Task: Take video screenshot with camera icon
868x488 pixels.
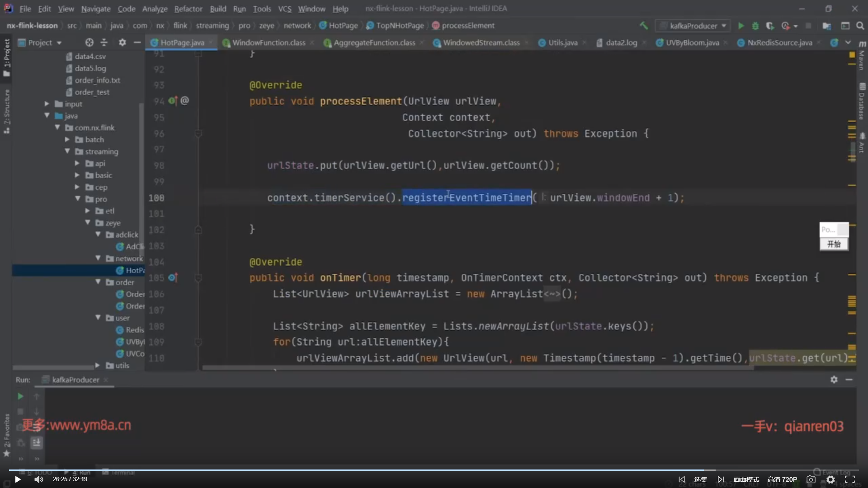Action: 811,479
